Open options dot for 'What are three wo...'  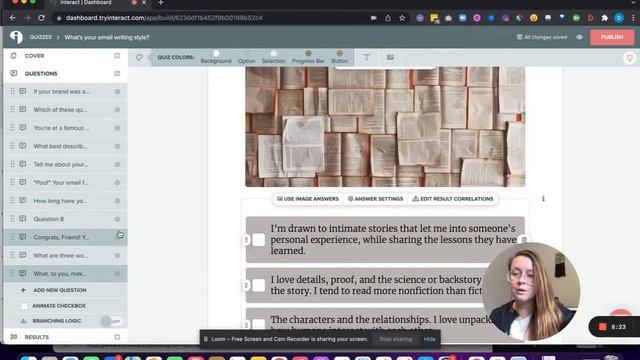117,256
